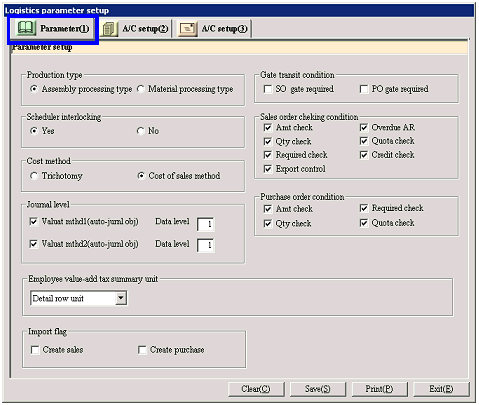Disable the Export control checkbox
479x405 pixels.
point(268,169)
